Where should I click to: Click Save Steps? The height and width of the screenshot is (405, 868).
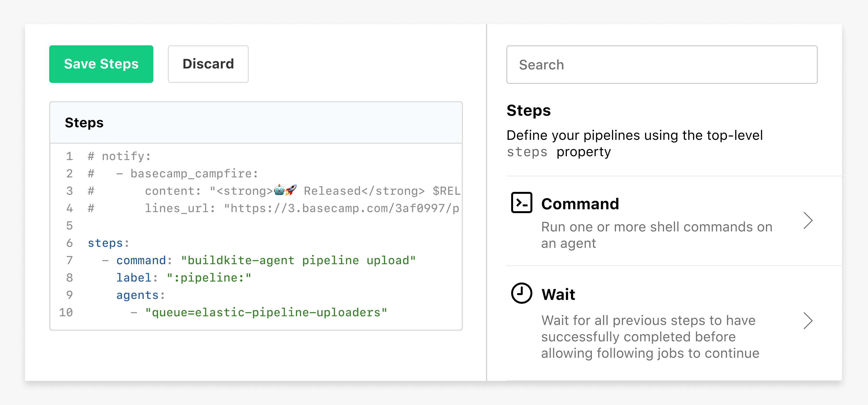(x=101, y=64)
